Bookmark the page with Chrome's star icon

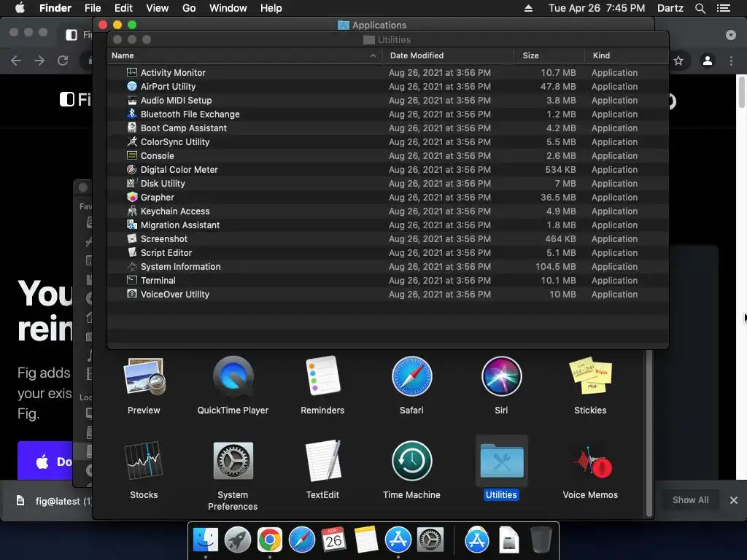click(x=678, y=61)
